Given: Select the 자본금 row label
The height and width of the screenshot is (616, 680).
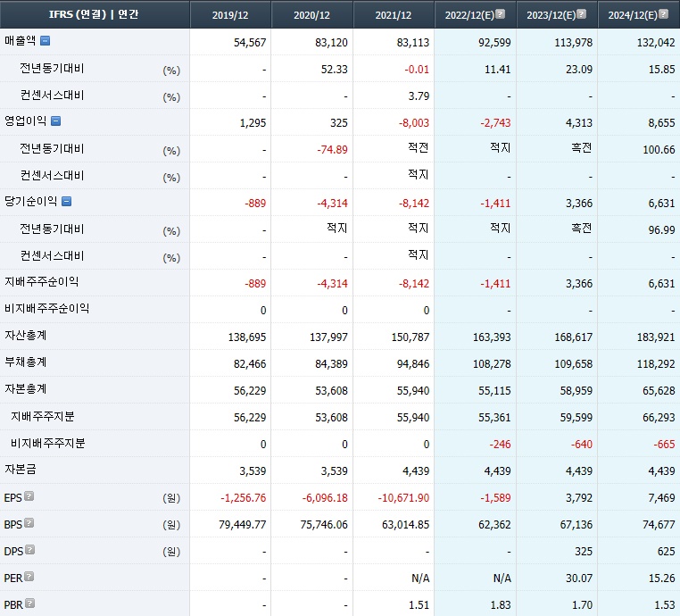Looking at the screenshot, I should tap(20, 470).
